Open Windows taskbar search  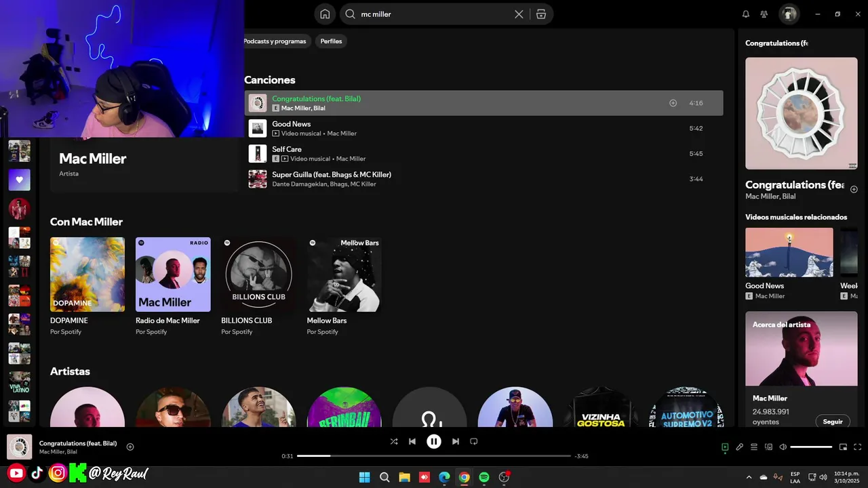pyautogui.click(x=384, y=477)
